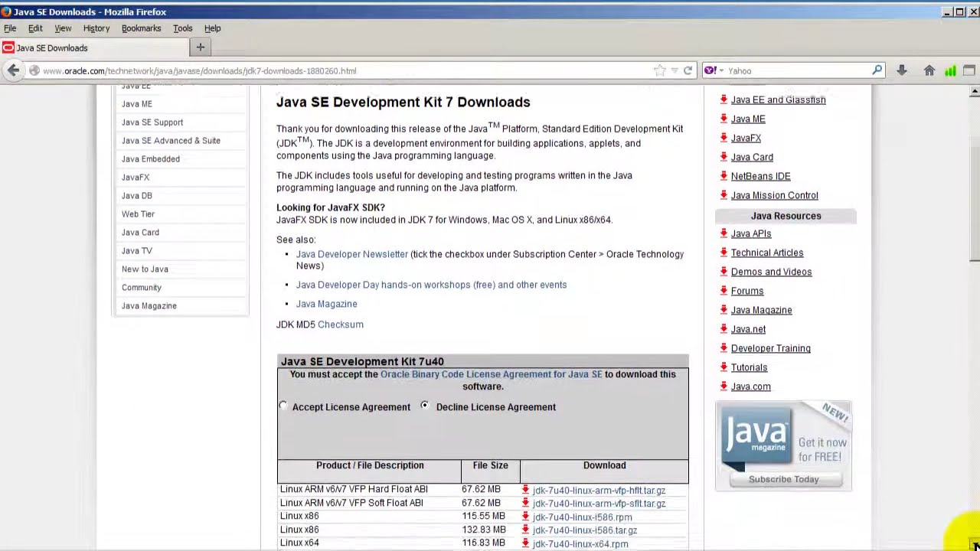
Task: Open Java Mission Control link
Action: (x=774, y=195)
